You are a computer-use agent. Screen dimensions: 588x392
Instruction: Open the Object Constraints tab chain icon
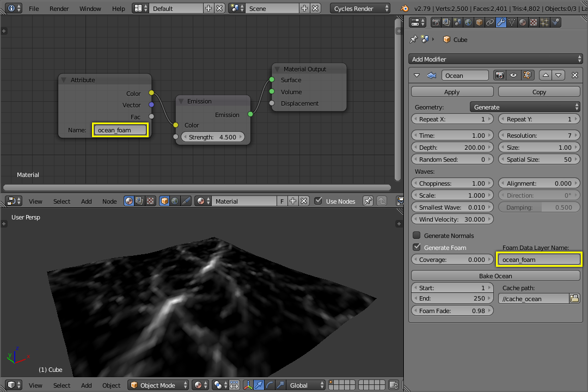click(490, 22)
